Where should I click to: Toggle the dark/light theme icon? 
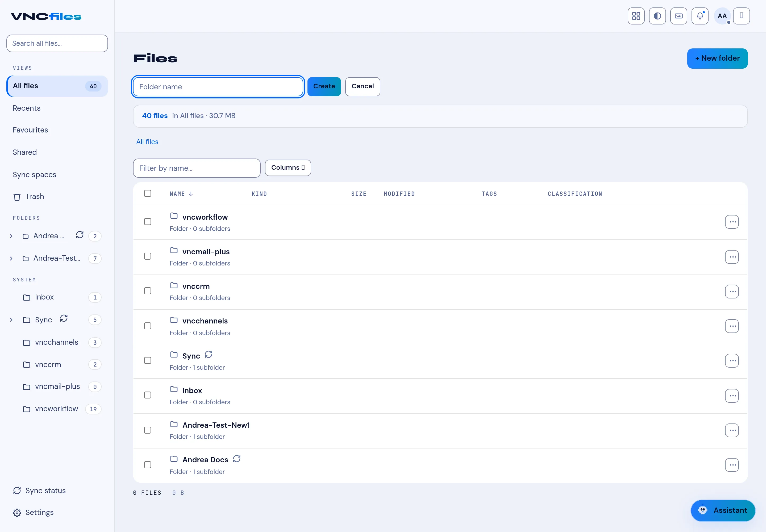tap(657, 16)
